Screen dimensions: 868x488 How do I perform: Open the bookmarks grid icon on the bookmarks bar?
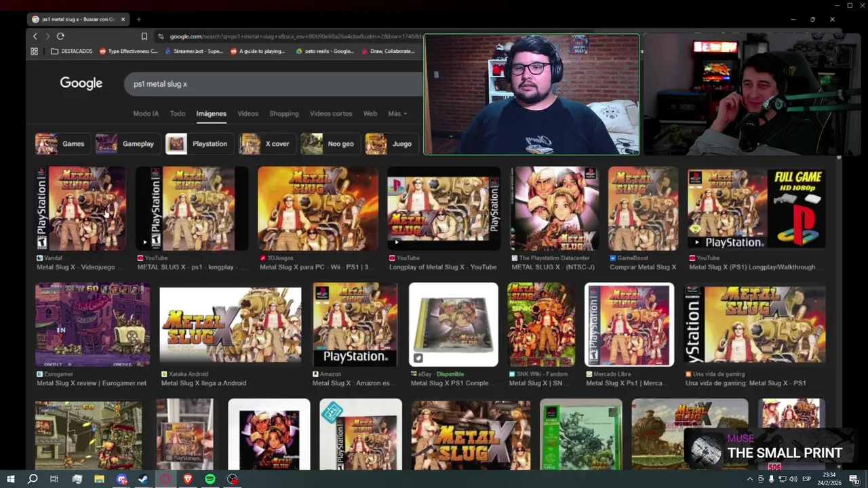[x=35, y=51]
